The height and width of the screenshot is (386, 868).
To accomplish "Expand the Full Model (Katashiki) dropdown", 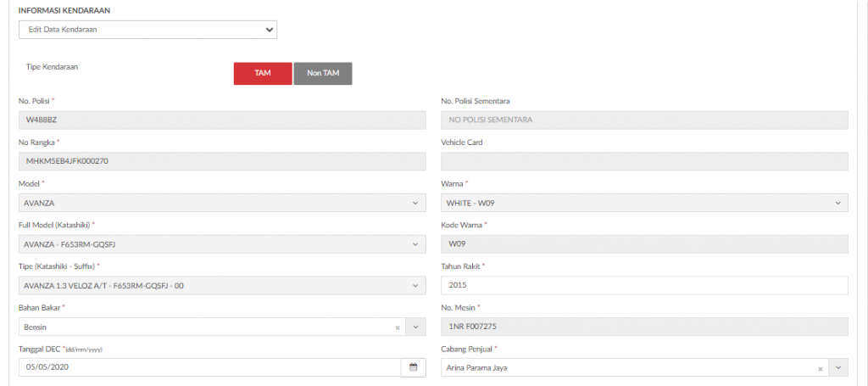I will point(222,244).
